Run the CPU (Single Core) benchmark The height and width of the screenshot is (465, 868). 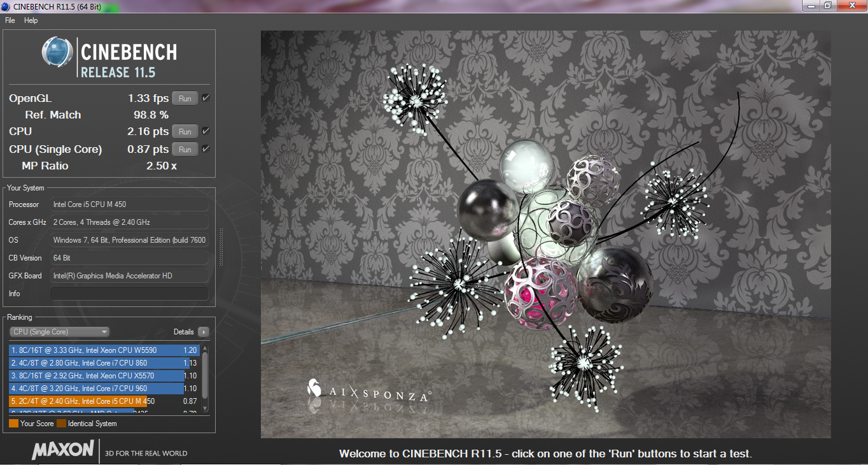185,150
